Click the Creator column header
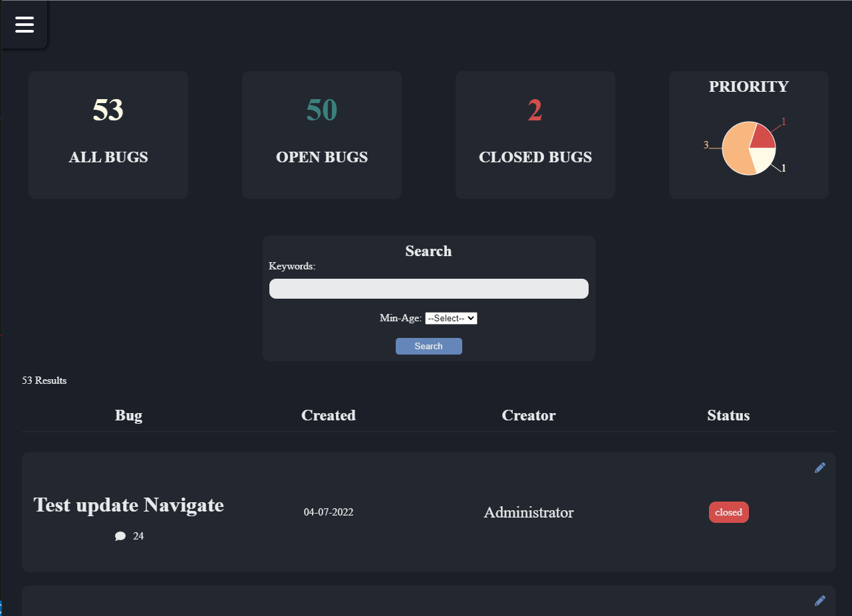The width and height of the screenshot is (852, 616). click(528, 415)
